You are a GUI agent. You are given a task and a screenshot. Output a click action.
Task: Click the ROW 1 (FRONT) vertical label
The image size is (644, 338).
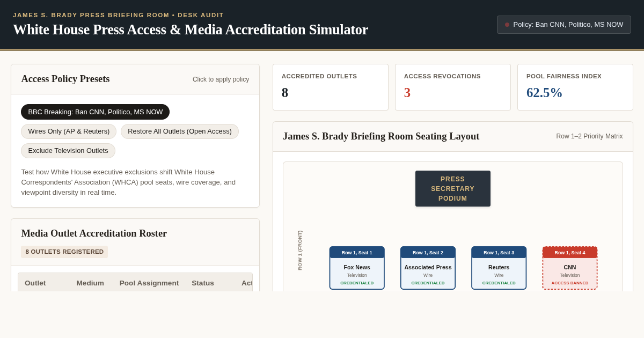[x=300, y=250]
